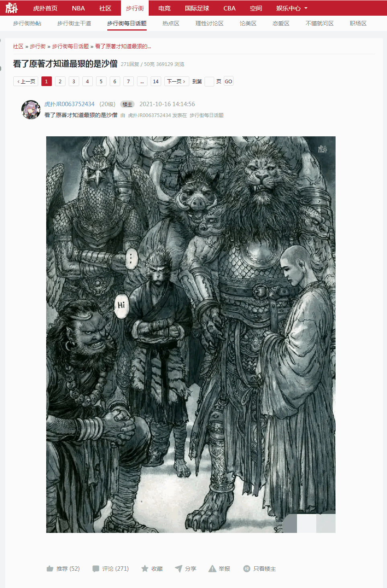Click the star 收藏 icon
Image resolution: width=387 pixels, height=588 pixels.
tap(145, 569)
